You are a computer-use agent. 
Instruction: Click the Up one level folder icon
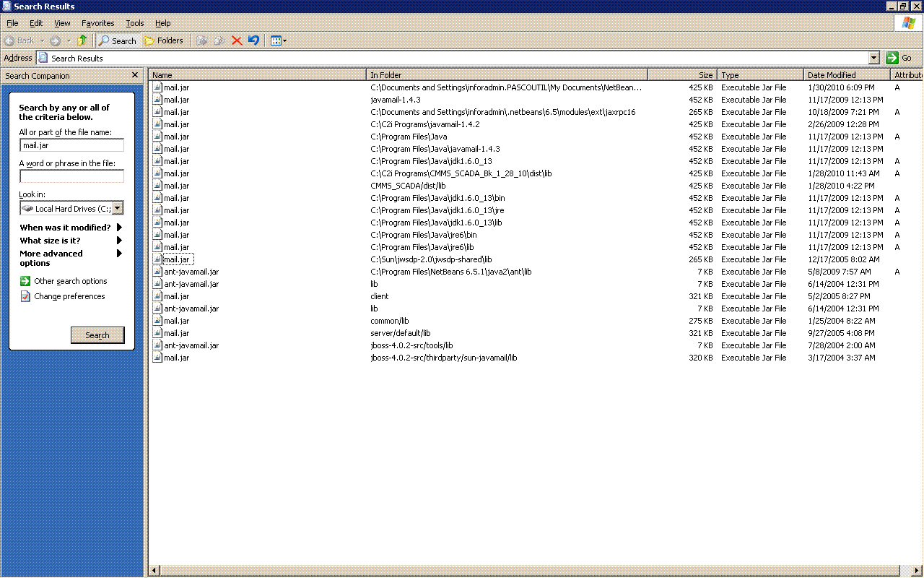82,40
